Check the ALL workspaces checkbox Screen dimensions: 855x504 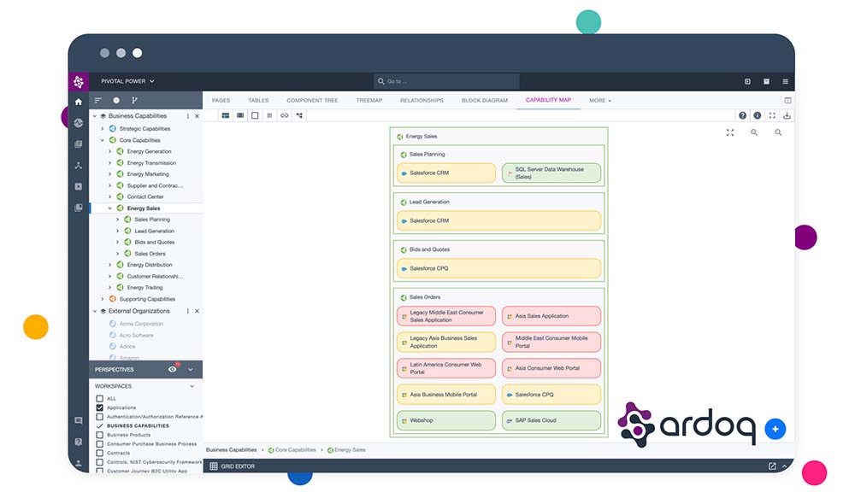tap(99, 399)
